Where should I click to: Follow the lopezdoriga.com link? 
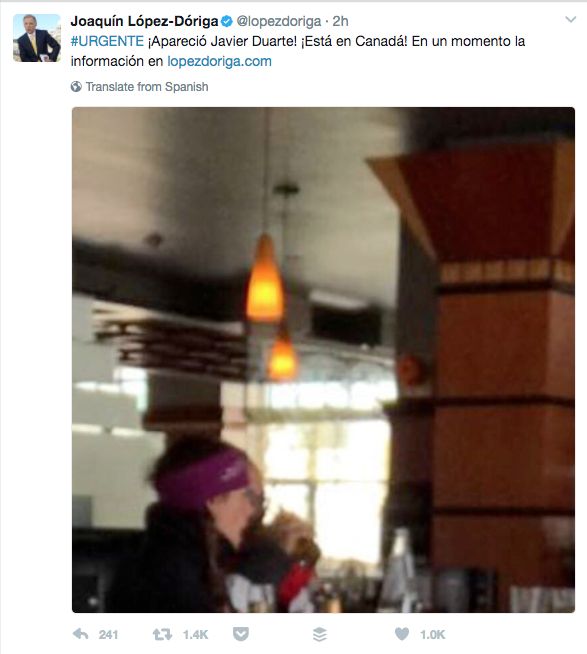tap(219, 61)
